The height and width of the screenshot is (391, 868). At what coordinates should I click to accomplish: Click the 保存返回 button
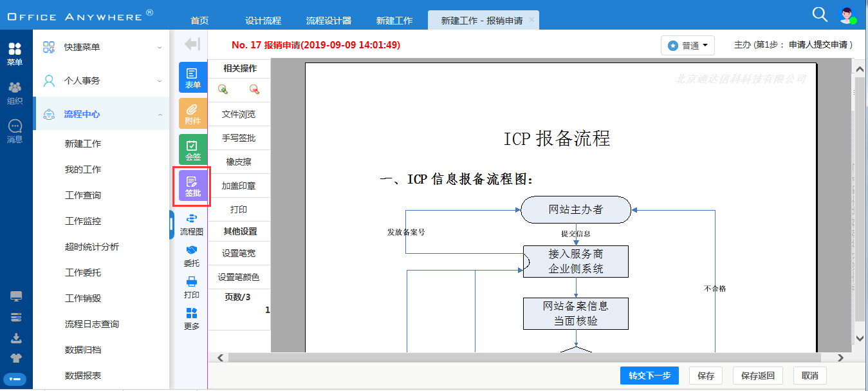(757, 376)
